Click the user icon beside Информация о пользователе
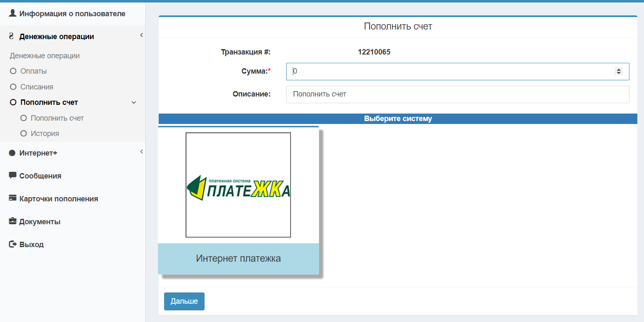This screenshot has width=644, height=322. point(12,13)
